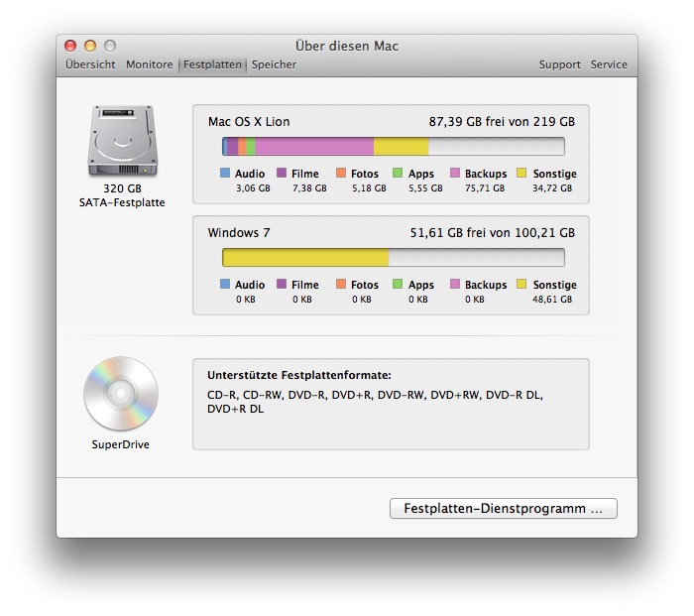Click the Mac OS X Lion storage bar
Image resolution: width=694 pixels, height=616 pixels.
pos(393,146)
